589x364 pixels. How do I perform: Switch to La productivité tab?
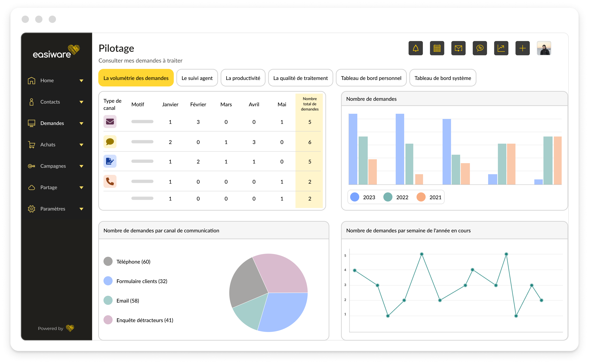tap(243, 78)
